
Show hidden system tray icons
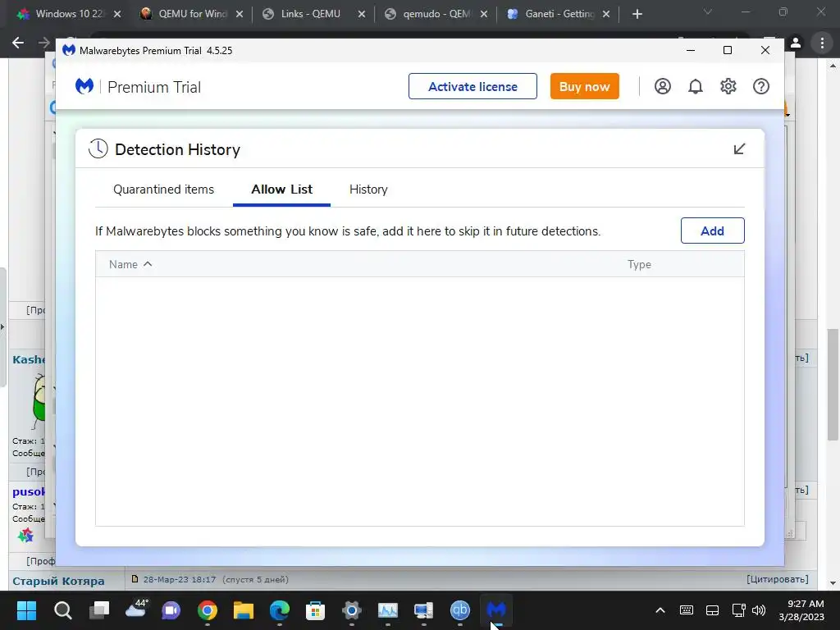660,610
